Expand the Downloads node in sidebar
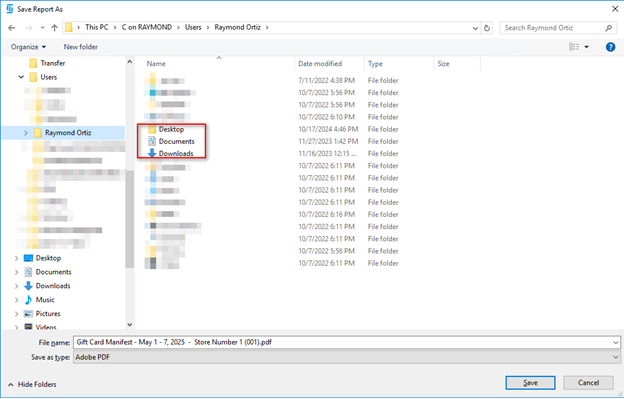 16,286
